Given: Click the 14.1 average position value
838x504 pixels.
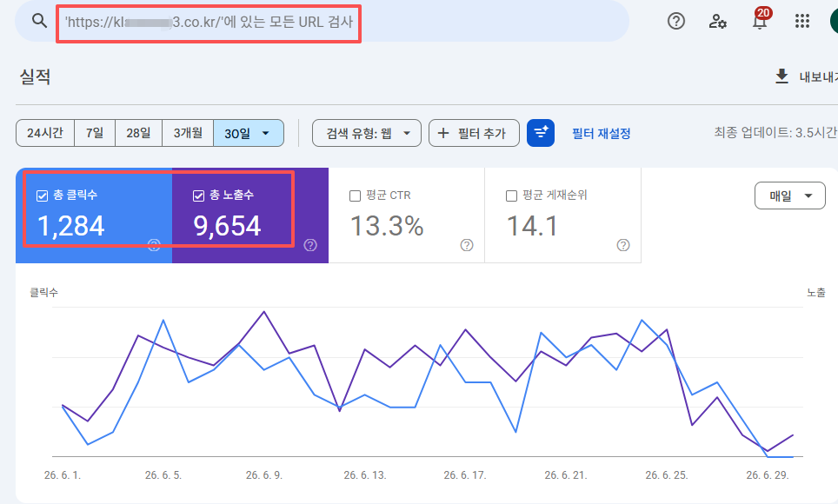Looking at the screenshot, I should click(532, 226).
